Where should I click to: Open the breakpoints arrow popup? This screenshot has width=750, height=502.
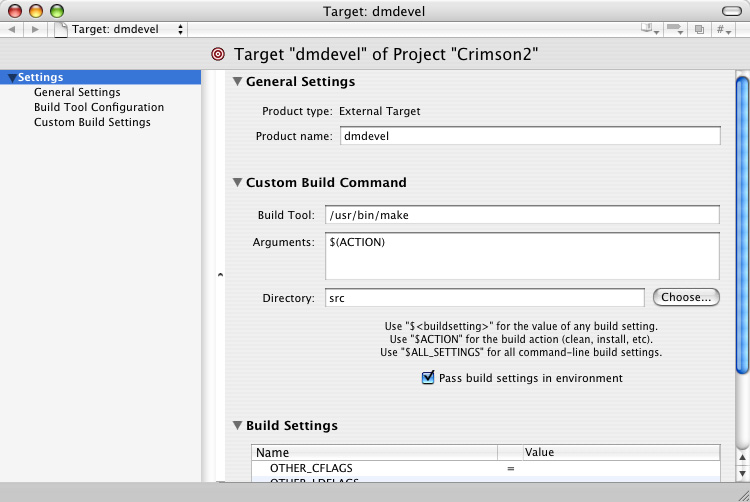click(x=677, y=30)
